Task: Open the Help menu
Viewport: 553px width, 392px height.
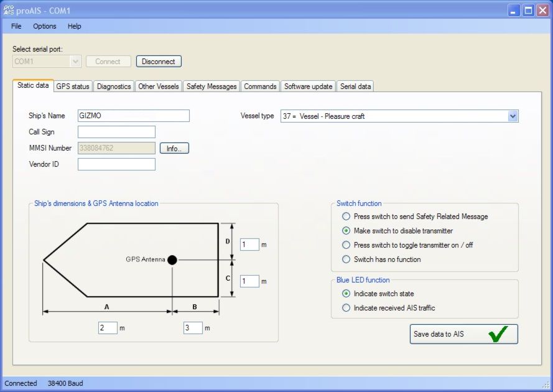Action: tap(75, 26)
